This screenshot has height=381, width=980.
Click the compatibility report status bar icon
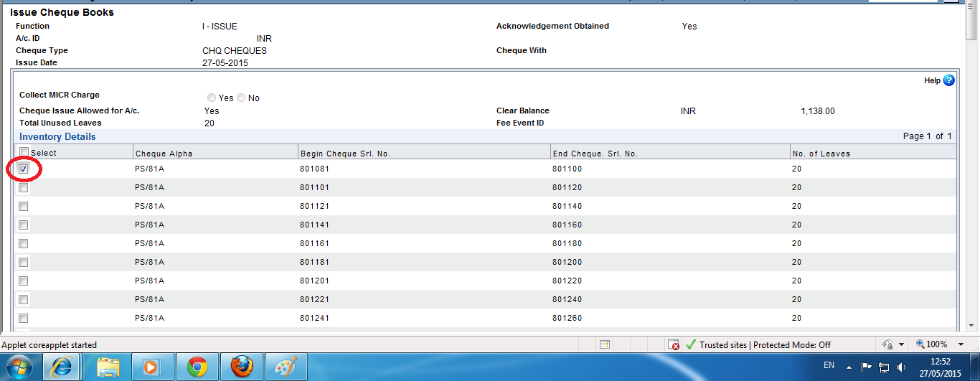coord(605,345)
